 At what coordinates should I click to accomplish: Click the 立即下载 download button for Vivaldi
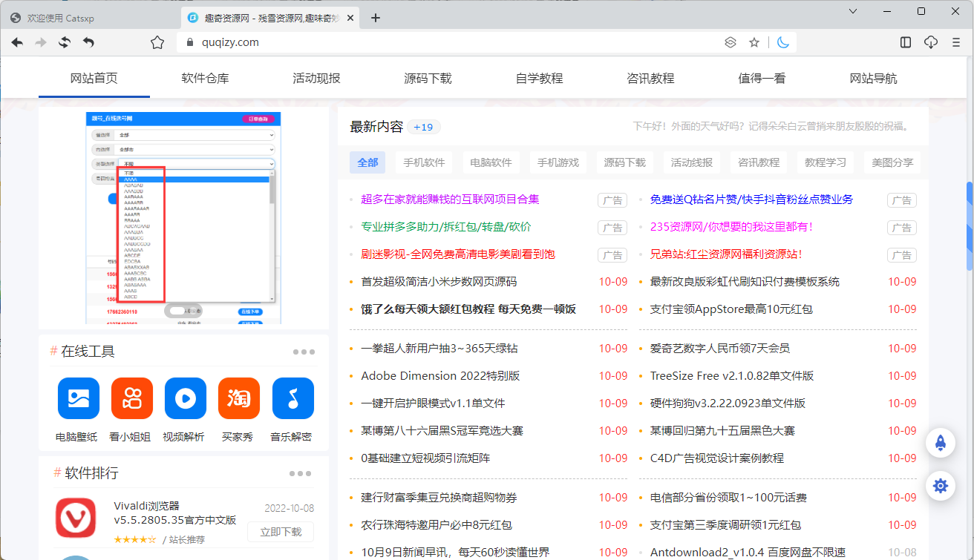click(x=280, y=532)
